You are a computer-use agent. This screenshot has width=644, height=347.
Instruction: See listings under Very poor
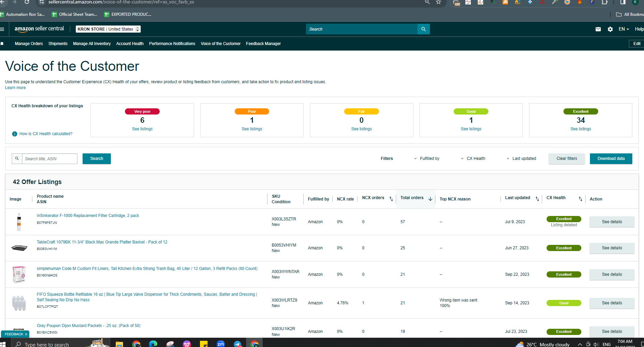coord(142,129)
